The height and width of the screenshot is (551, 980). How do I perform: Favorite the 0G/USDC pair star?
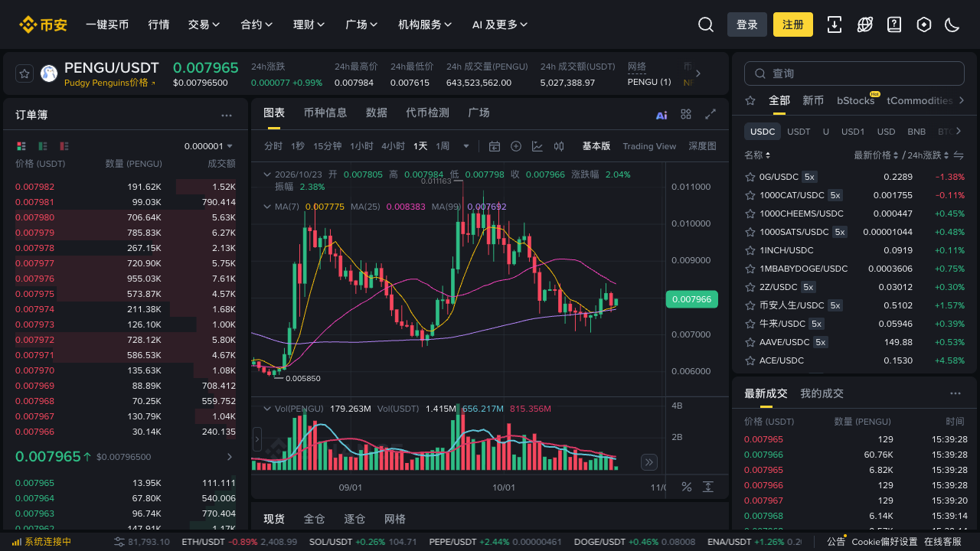tap(750, 177)
